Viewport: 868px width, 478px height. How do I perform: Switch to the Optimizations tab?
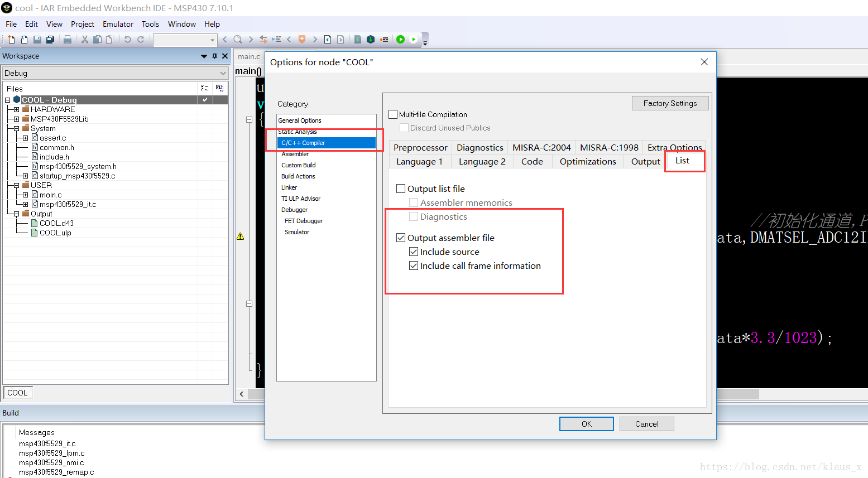(x=588, y=161)
